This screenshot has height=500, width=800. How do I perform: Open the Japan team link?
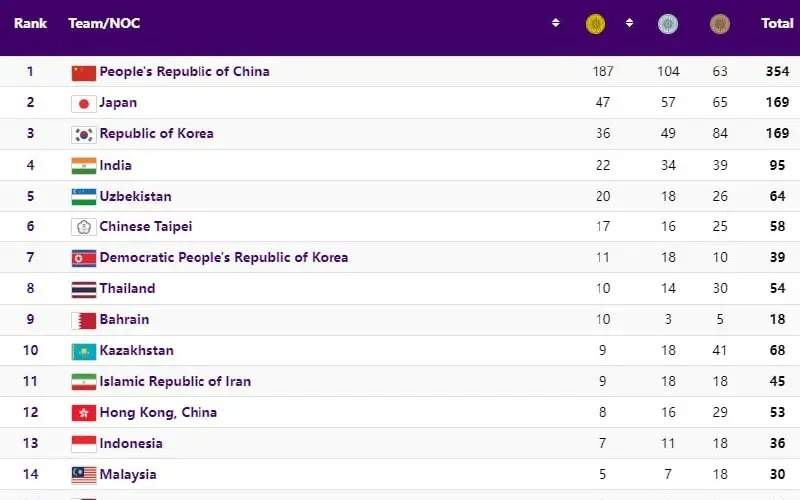click(x=118, y=103)
